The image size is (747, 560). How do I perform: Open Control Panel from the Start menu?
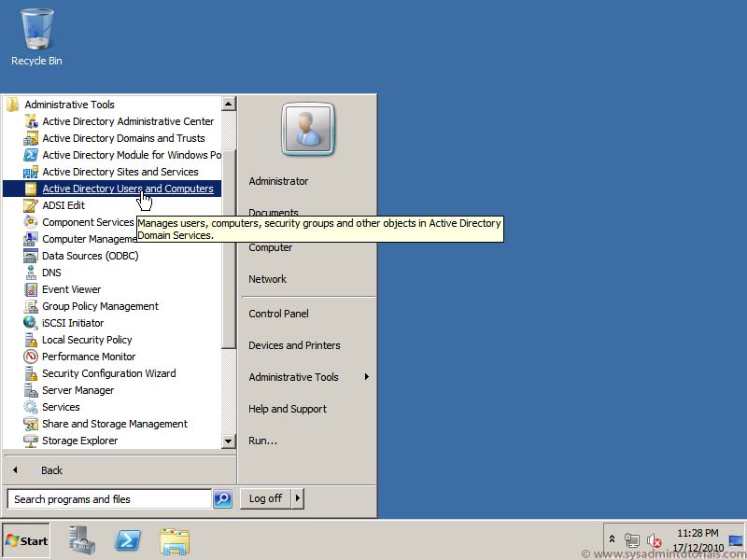[x=278, y=314]
